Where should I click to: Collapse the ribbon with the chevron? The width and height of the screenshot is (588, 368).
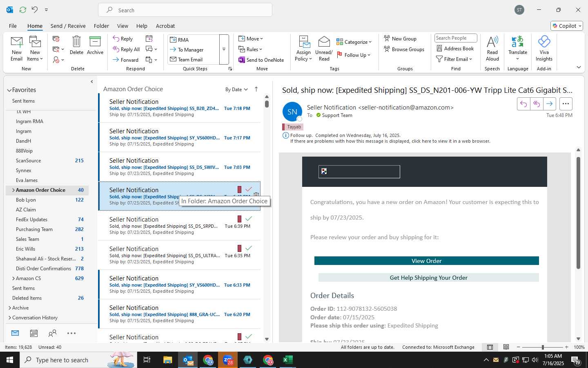579,67
